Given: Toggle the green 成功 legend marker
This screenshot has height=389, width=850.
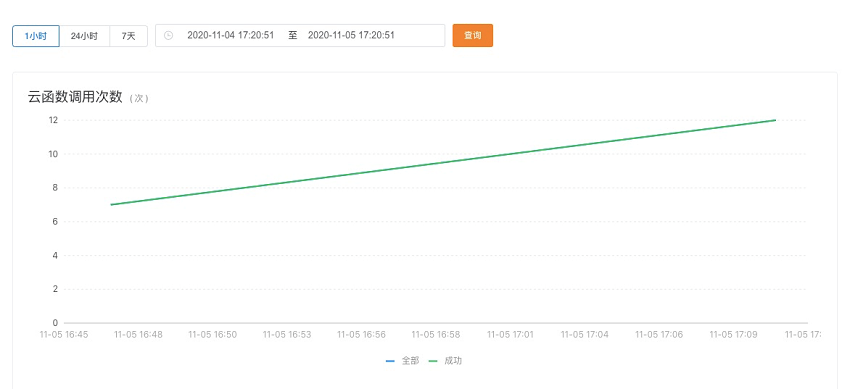Looking at the screenshot, I should [433, 361].
